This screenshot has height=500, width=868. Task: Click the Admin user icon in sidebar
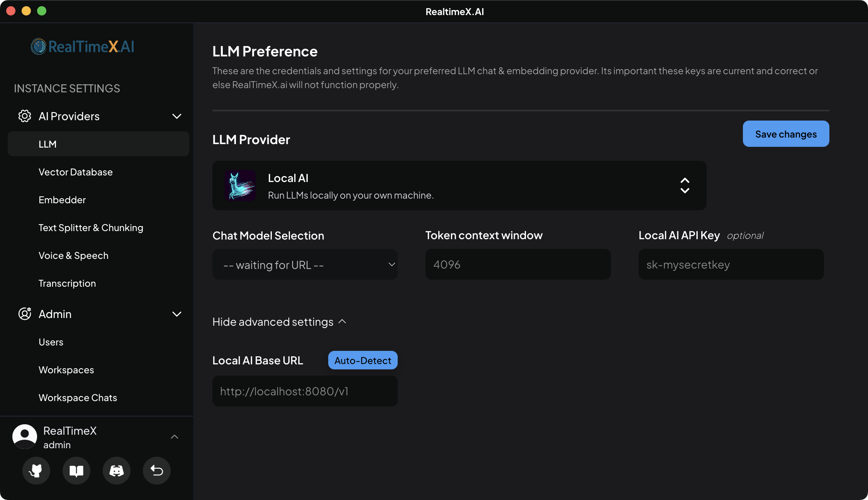24,314
